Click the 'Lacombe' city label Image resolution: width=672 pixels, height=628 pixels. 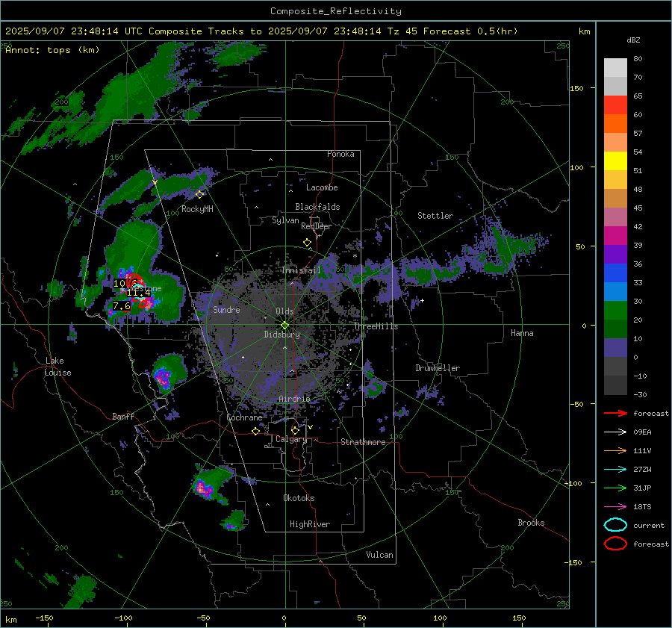pyautogui.click(x=322, y=187)
